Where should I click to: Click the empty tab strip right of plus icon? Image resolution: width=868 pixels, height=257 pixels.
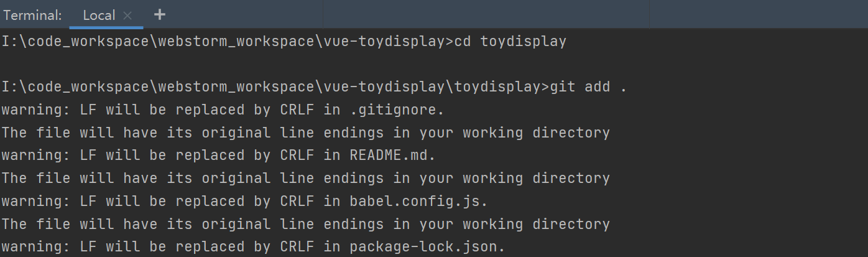(x=519, y=14)
